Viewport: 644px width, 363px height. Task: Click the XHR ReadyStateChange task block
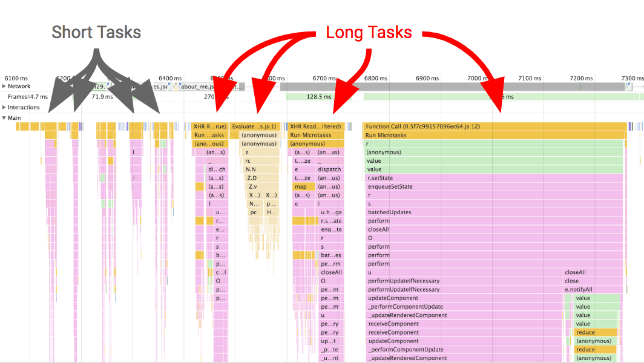pyautogui.click(x=316, y=126)
